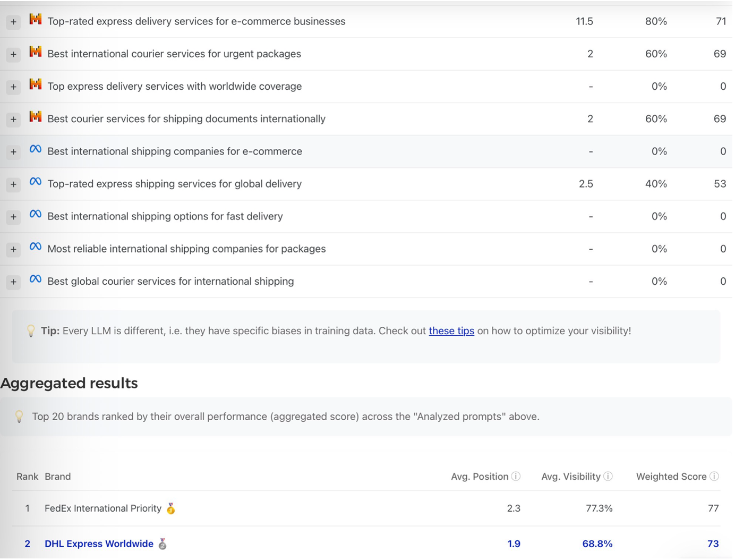Click Meta icon beside fast delivery prompt
Viewport: 735px width, 560px height.
36,214
